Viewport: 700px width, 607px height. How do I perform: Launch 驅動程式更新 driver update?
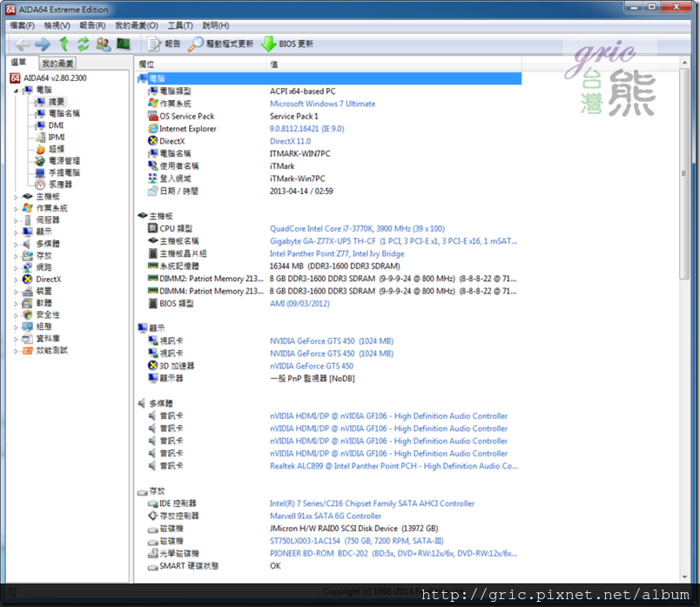point(220,44)
